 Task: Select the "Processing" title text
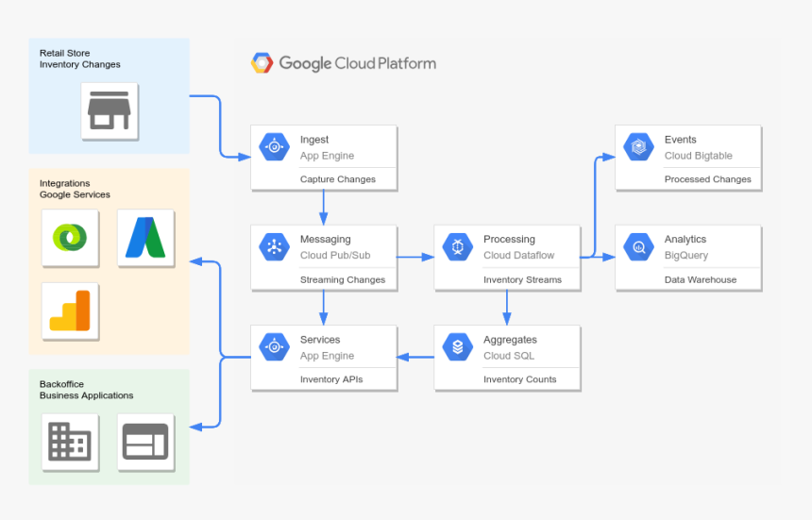click(x=509, y=240)
